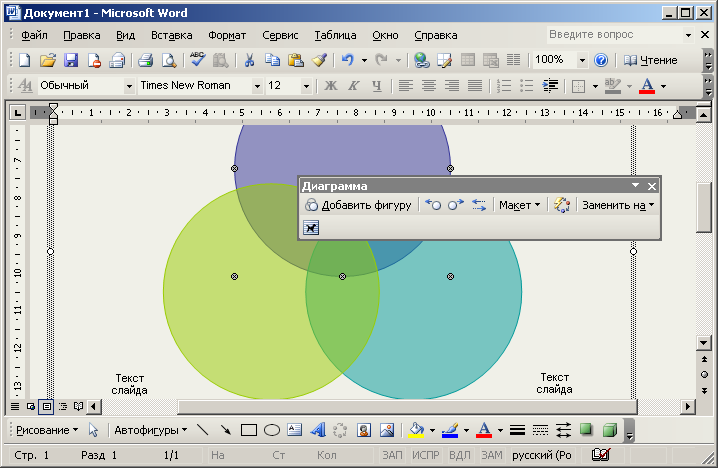Image resolution: width=718 pixels, height=468 pixels.
Task: Run the spelling and grammar check
Action: [x=198, y=60]
